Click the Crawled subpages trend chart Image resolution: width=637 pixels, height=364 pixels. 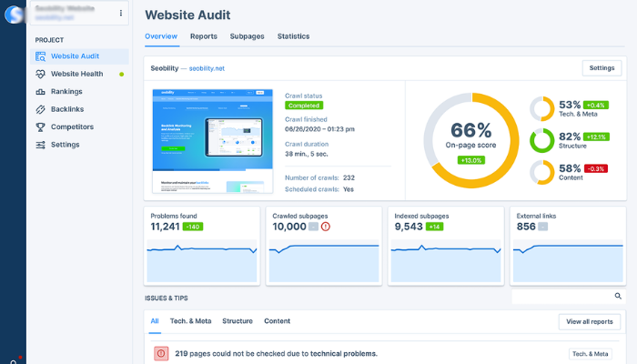click(324, 261)
